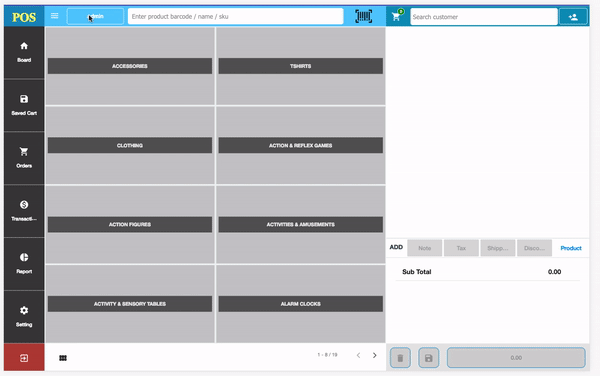
Task: Go to Orders in sidebar
Action: coord(24,158)
